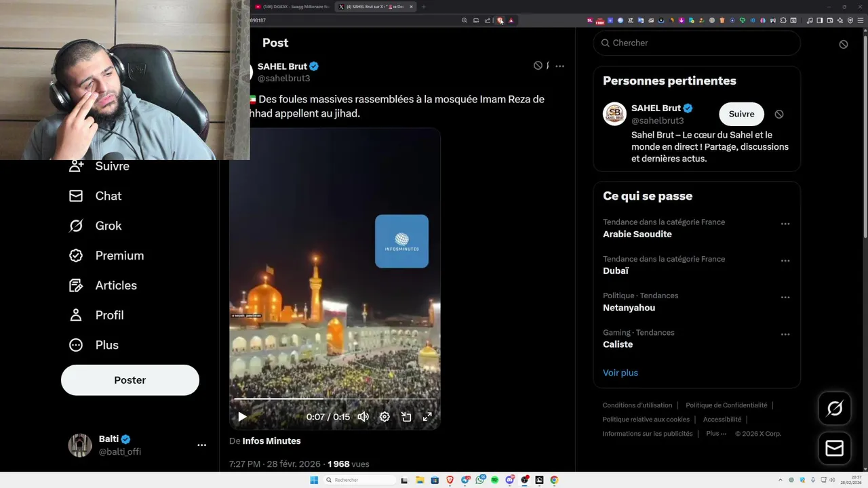The height and width of the screenshot is (488, 868).
Task: Open Politique relative aux cookies link
Action: click(x=646, y=420)
